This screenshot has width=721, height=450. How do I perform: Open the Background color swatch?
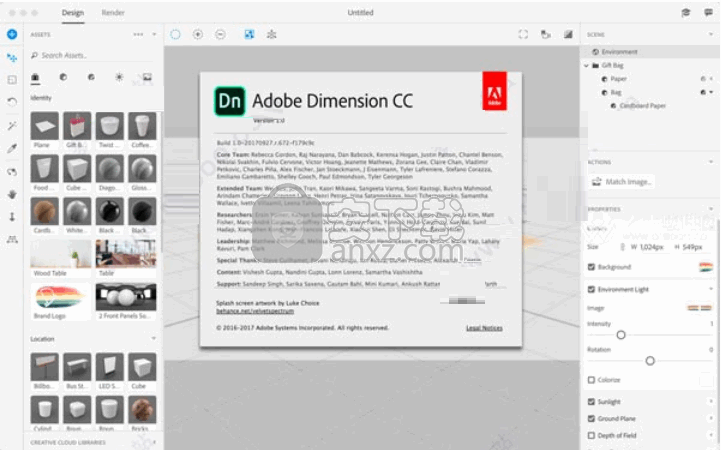click(705, 267)
